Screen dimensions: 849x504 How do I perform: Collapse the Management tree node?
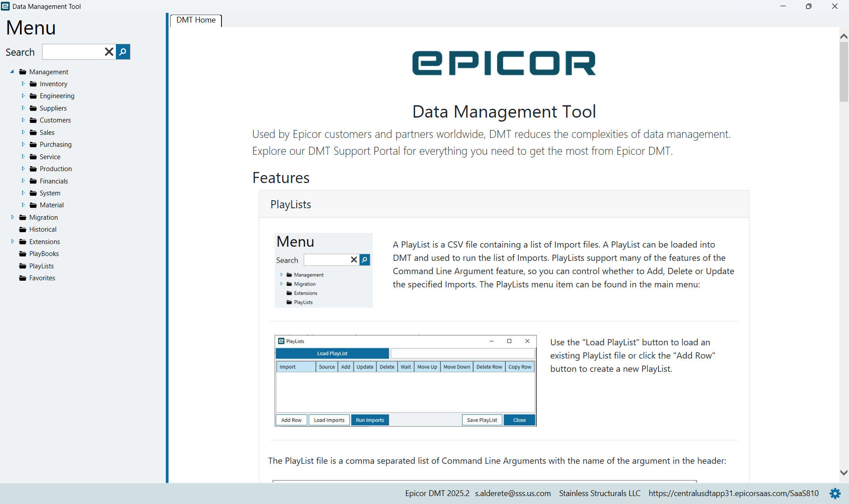click(12, 72)
